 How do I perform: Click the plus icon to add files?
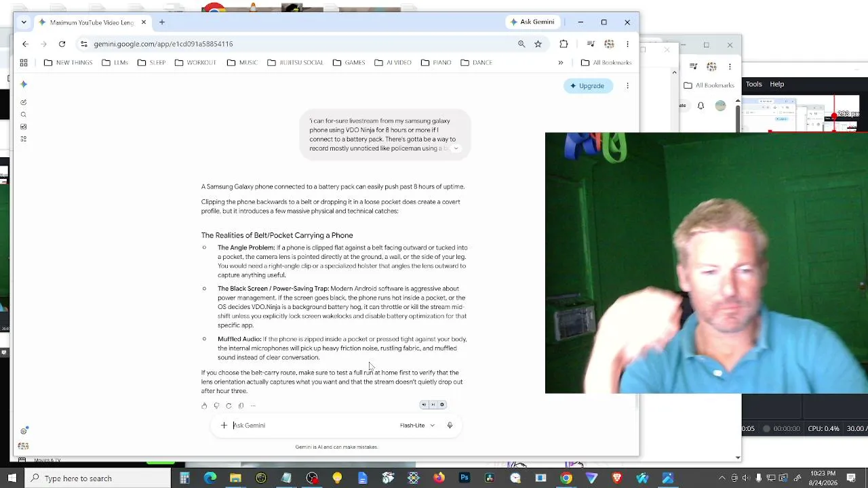tap(224, 426)
